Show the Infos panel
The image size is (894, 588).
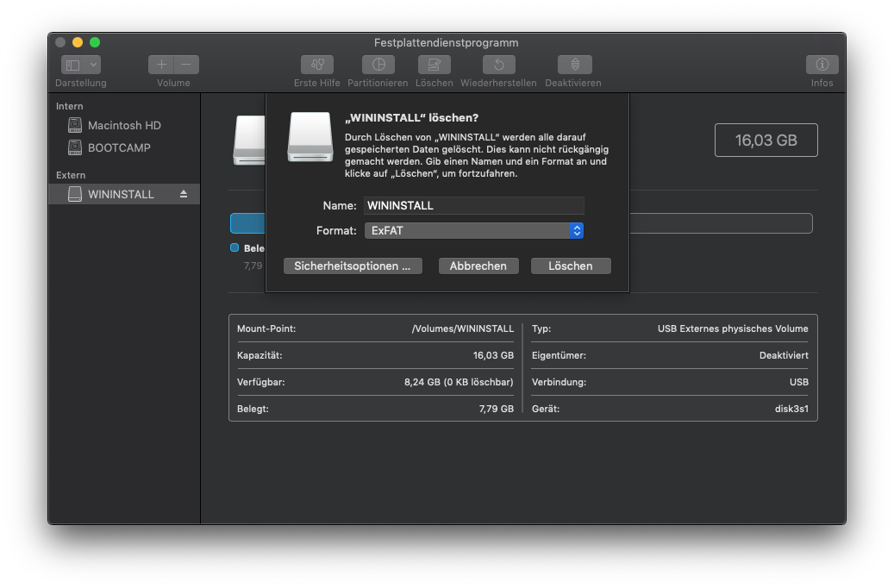point(822,65)
